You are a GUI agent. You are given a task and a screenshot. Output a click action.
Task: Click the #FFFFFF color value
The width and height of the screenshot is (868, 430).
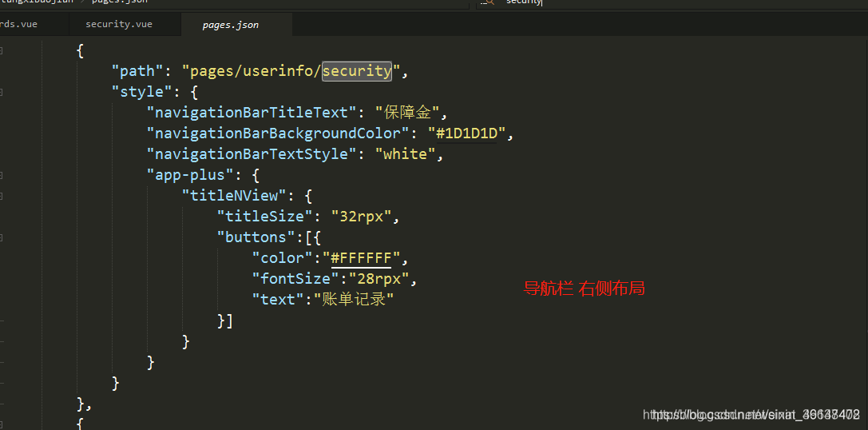click(362, 257)
